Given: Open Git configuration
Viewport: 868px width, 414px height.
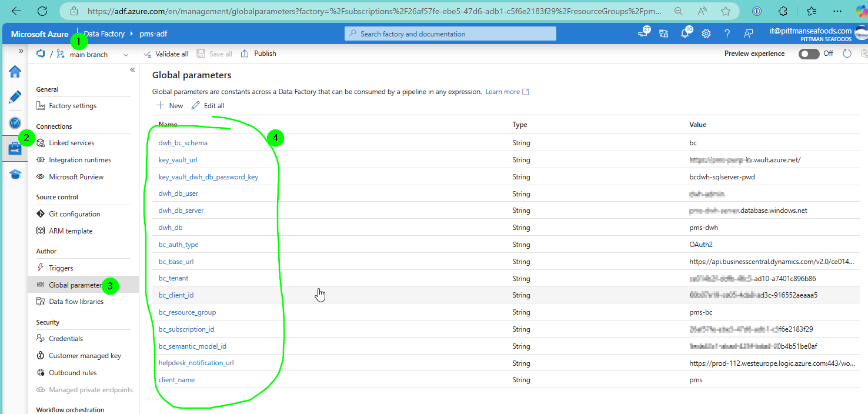Looking at the screenshot, I should tap(75, 214).
